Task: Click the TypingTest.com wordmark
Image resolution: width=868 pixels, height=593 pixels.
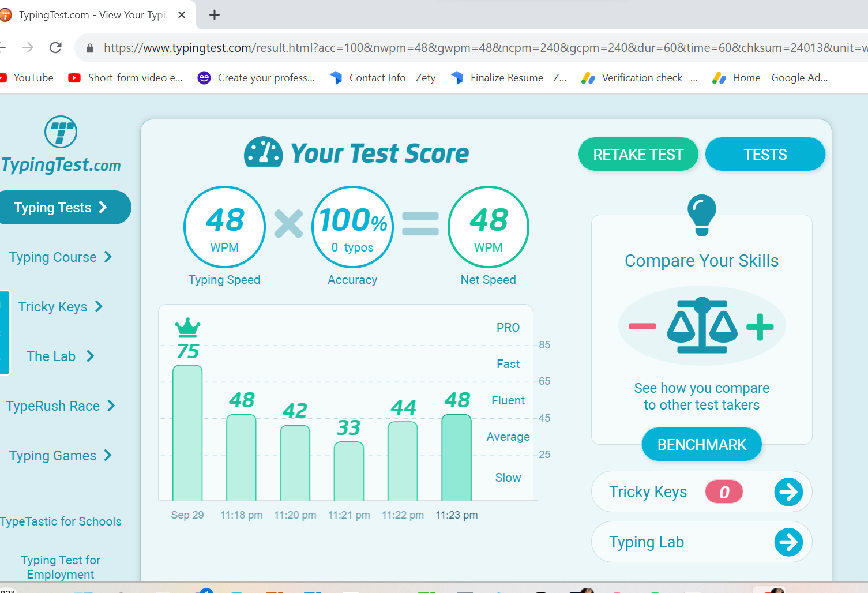Action: point(61,165)
